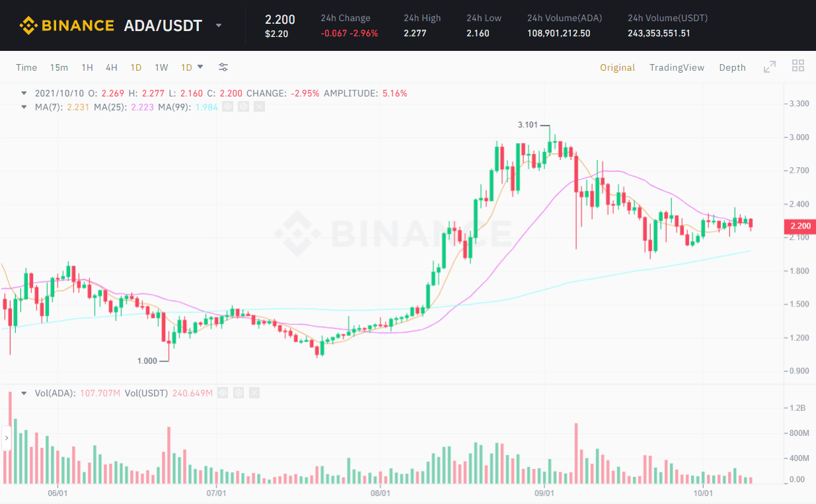Remove the Vol indicator with its X
This screenshot has width=816, height=504.
click(x=254, y=393)
